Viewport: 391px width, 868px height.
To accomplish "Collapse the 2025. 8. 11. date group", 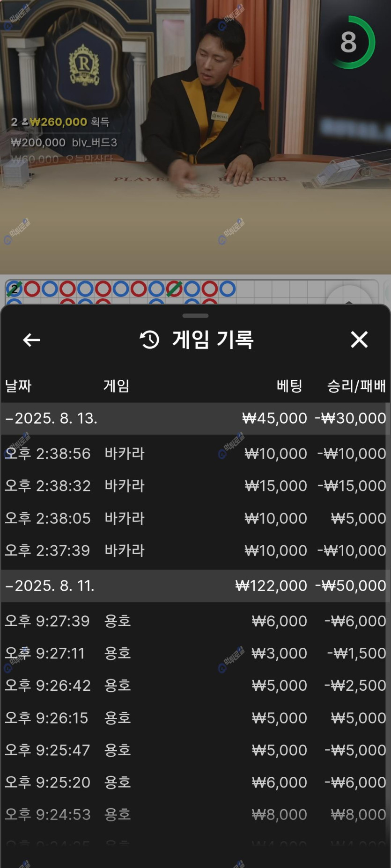I will [195, 586].
